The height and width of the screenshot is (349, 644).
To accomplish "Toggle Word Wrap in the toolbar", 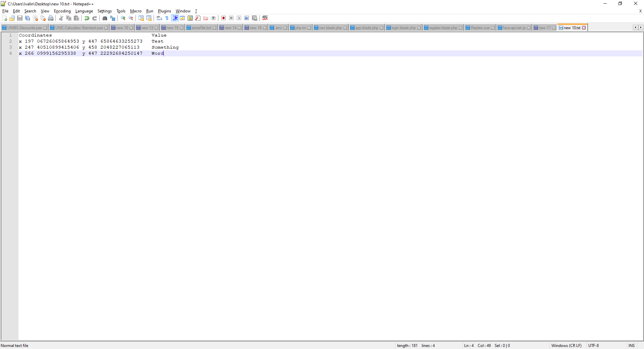I will click(159, 18).
